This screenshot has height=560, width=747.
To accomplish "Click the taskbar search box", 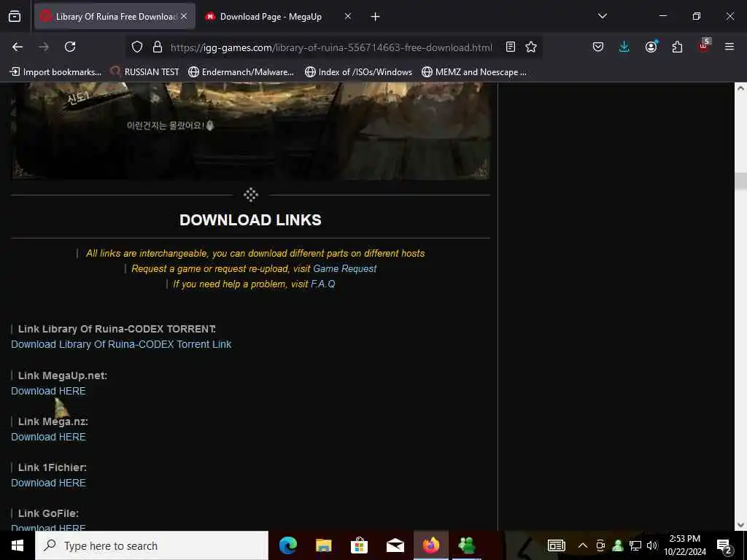I will [152, 545].
